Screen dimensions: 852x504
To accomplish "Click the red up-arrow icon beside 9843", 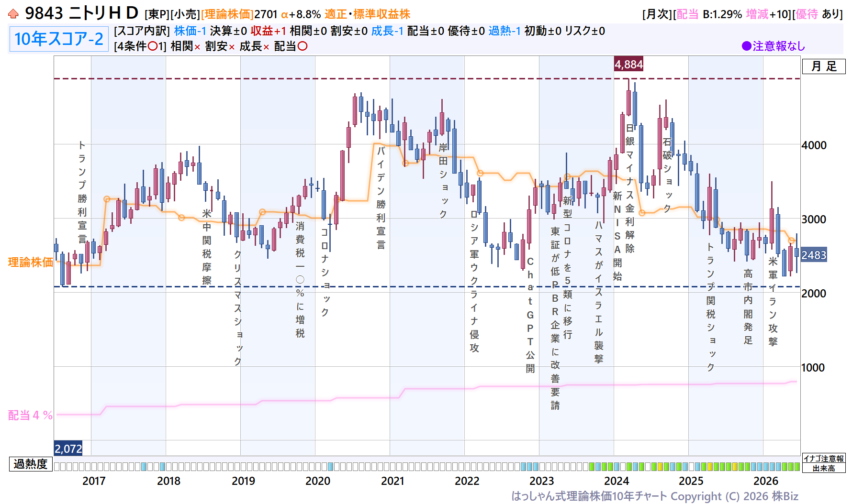I will pos(13,14).
